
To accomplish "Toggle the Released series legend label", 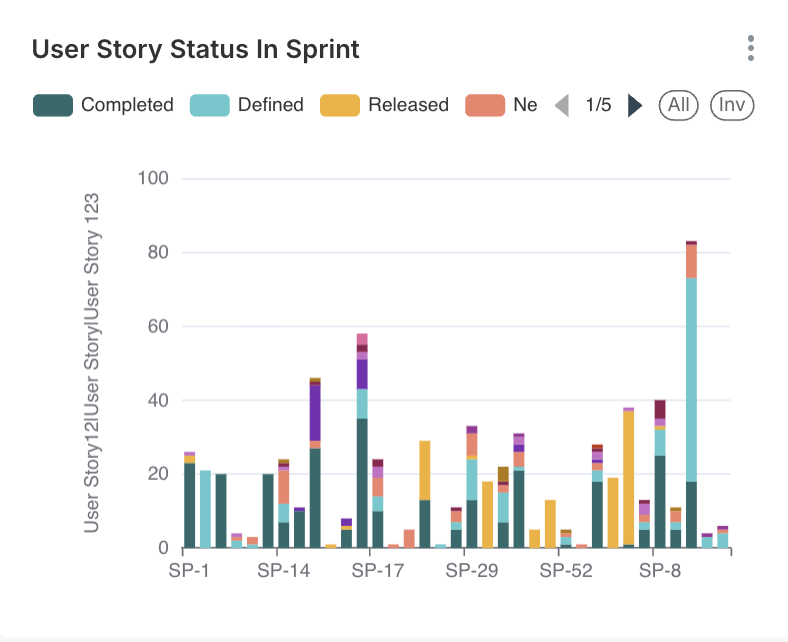I will [408, 105].
